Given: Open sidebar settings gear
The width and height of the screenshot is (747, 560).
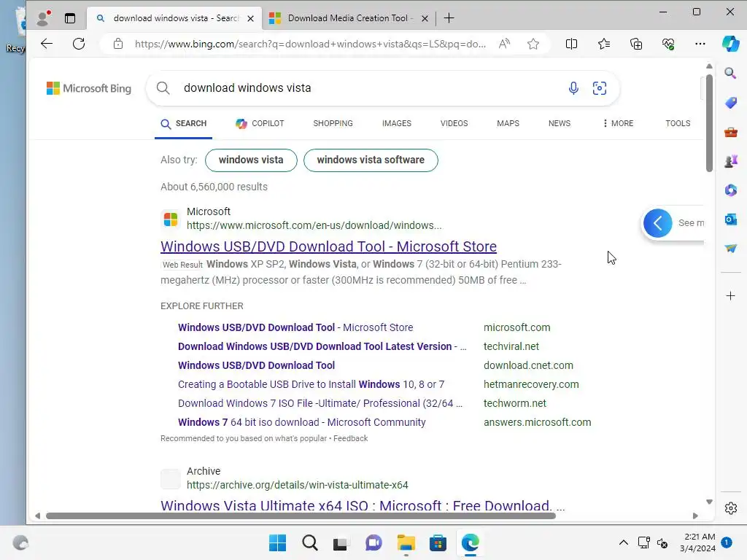Looking at the screenshot, I should pyautogui.click(x=730, y=508).
